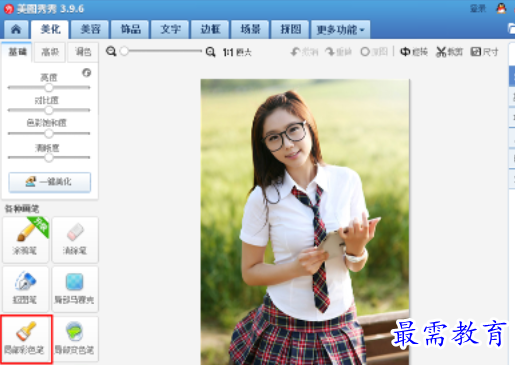Image resolution: width=515 pixels, height=365 pixels.
Task: Click the reset icon above the sliders
Action: click(x=87, y=72)
